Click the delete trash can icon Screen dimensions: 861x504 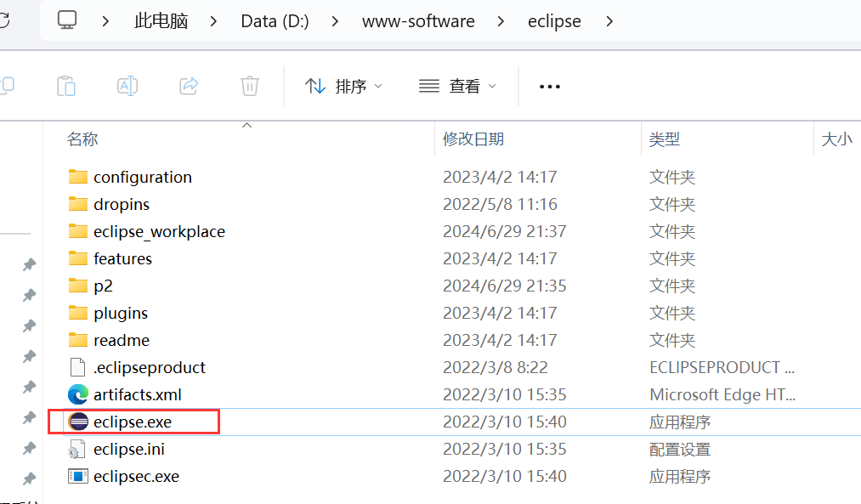pos(249,86)
